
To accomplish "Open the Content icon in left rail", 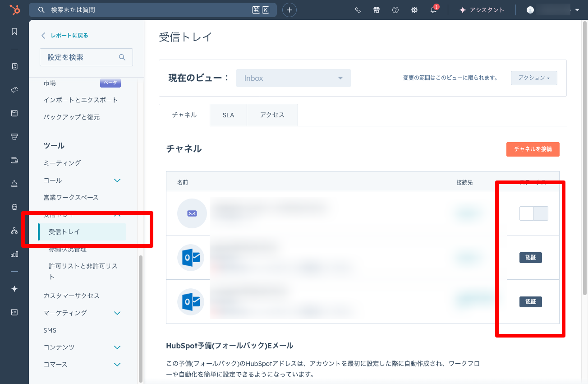I will (14, 113).
